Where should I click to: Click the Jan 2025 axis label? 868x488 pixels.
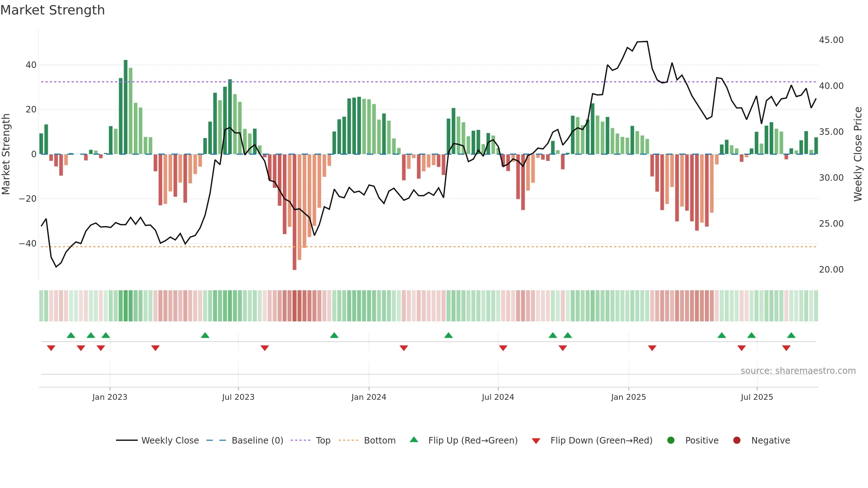(629, 397)
